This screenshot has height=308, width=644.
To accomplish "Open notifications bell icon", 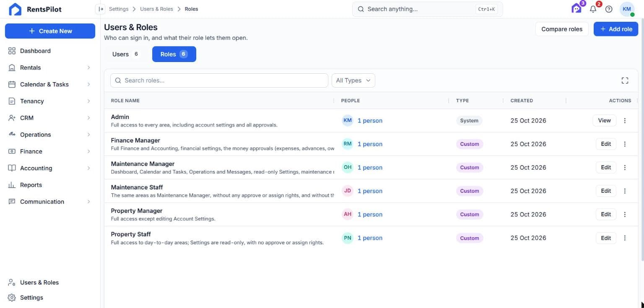I will (593, 9).
